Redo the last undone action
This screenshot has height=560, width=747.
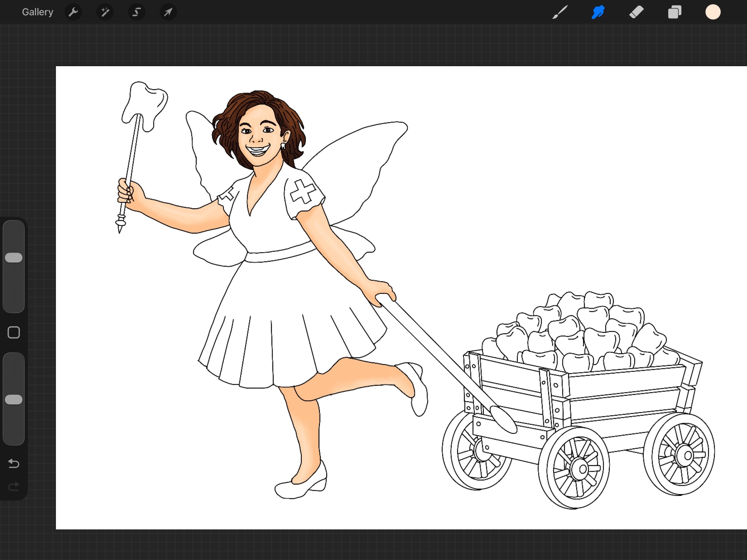(14, 487)
